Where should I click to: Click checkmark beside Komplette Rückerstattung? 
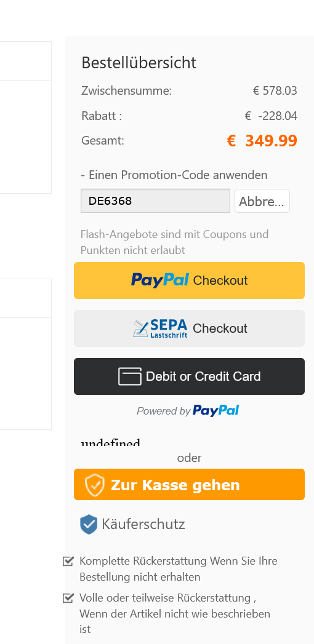(68, 560)
